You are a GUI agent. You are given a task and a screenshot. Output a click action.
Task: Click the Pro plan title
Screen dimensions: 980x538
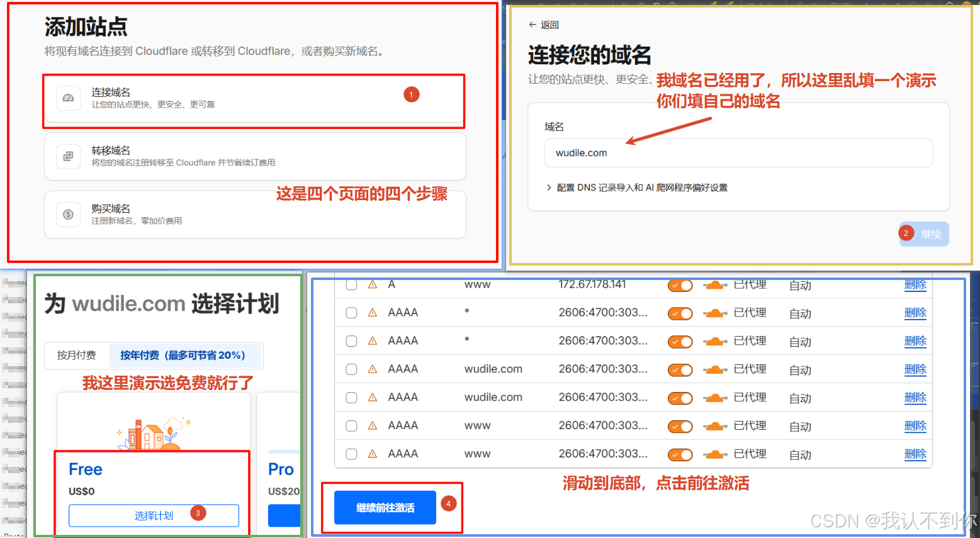(281, 469)
